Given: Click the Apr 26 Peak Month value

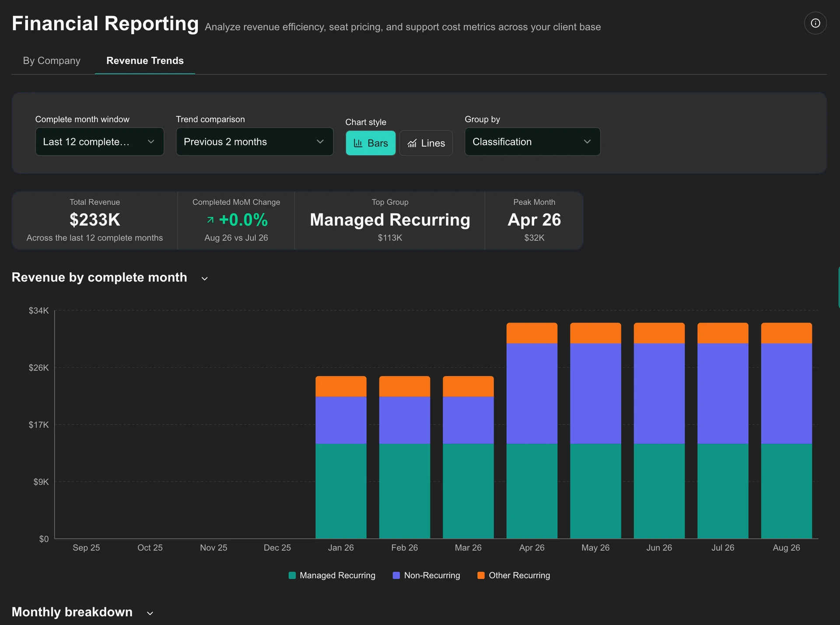Looking at the screenshot, I should pyautogui.click(x=534, y=220).
